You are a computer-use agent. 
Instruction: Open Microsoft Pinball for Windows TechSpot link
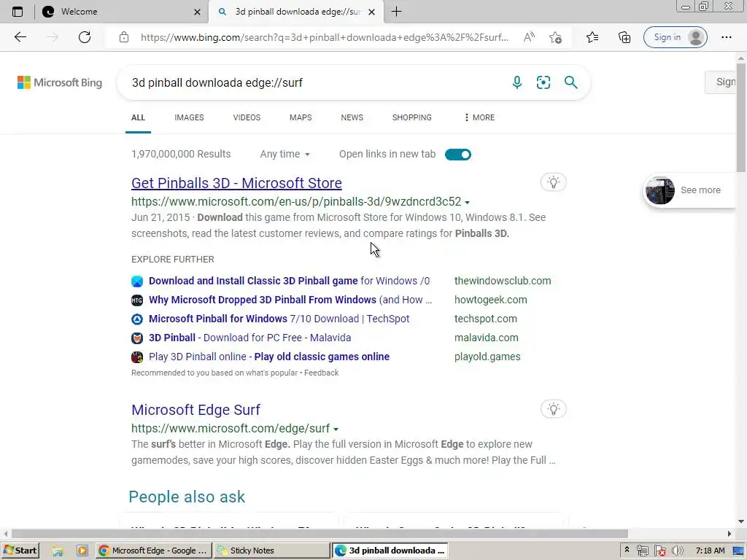(x=279, y=319)
